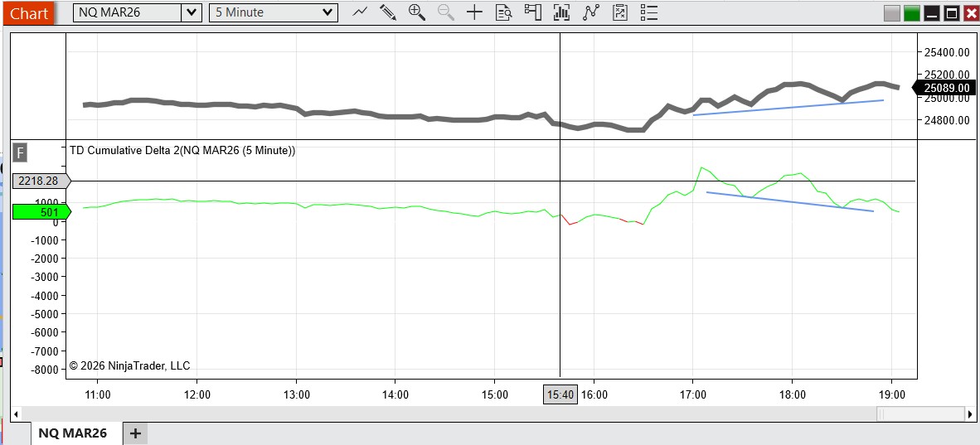Open the Data Series bars icon
Viewport: 980px width, 445px height.
coord(561,12)
